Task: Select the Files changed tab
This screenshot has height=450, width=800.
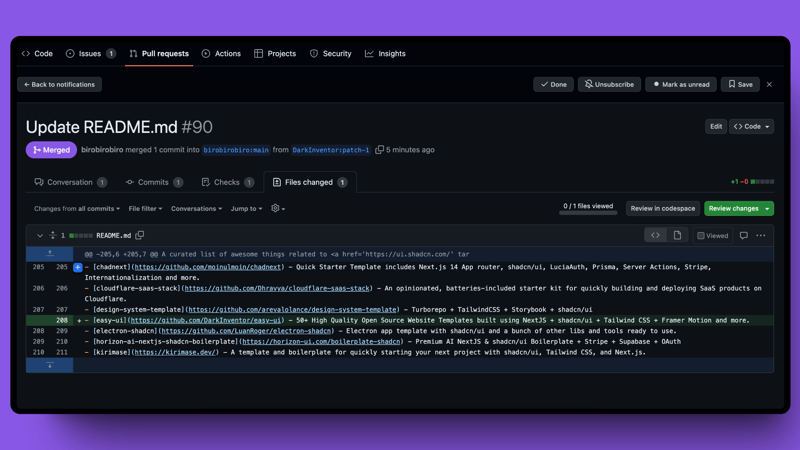Action: click(x=310, y=182)
